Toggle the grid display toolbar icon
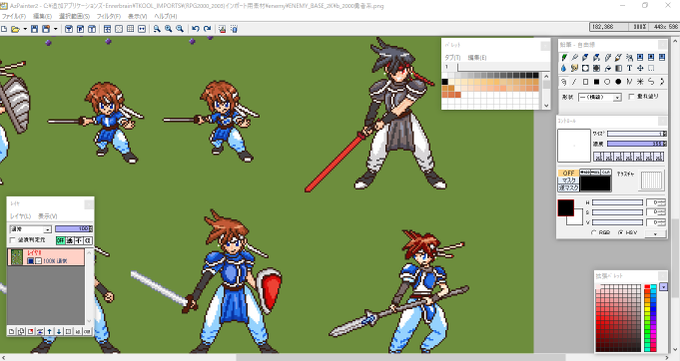680x361 pixels. pos(130,29)
